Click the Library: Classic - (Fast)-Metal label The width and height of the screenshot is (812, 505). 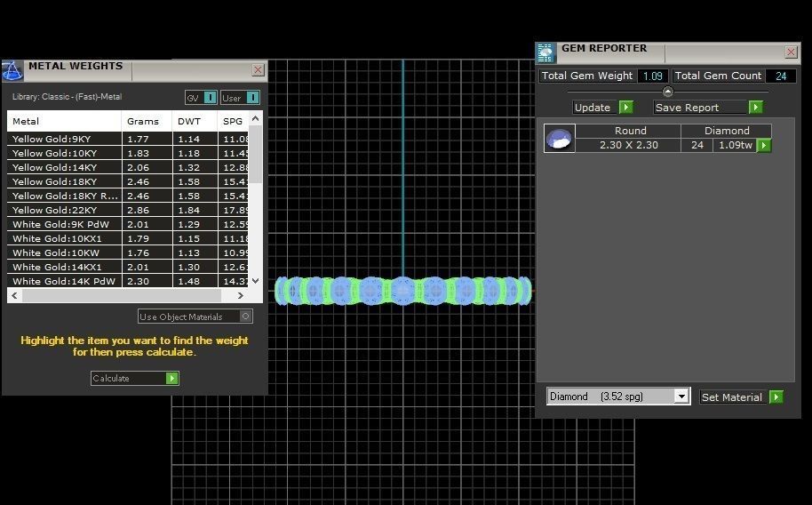coord(67,96)
